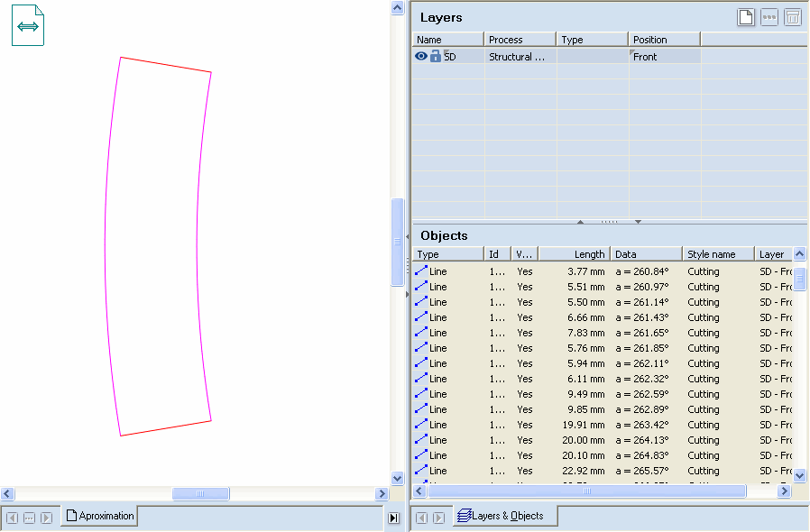Click the canvas horizontal scrollbar thumb
The height and width of the screenshot is (532, 810).
pos(200,494)
